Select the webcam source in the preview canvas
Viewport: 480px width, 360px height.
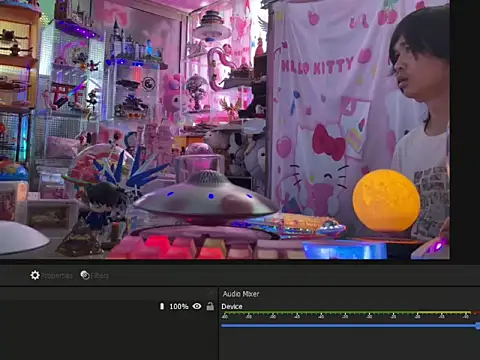point(225,129)
